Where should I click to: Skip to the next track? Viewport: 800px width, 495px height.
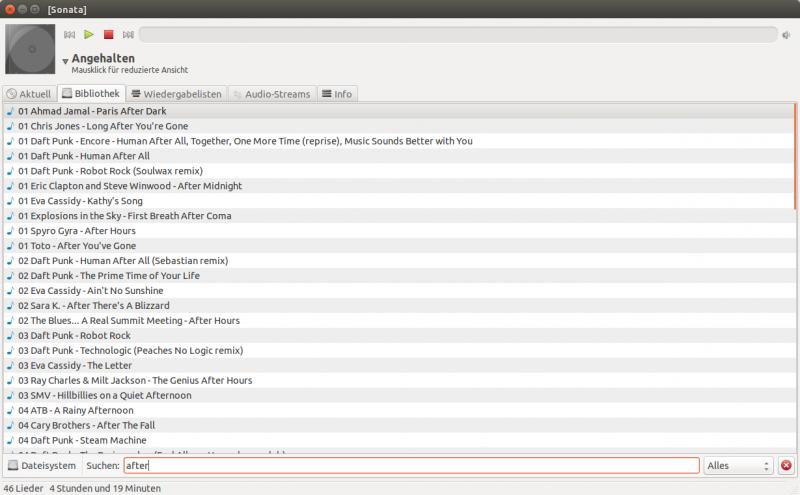coord(128,35)
